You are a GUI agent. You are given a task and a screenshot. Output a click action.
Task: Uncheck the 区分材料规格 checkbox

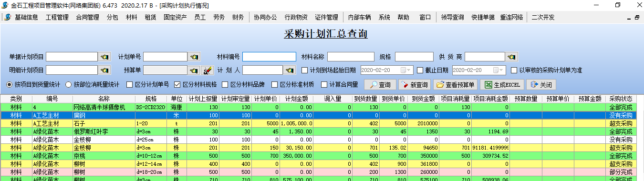point(177,85)
